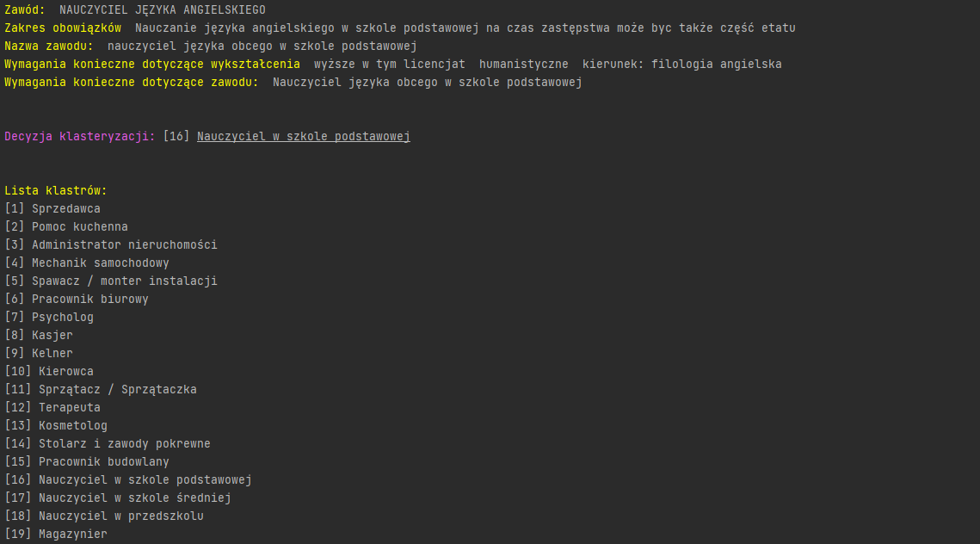The width and height of the screenshot is (980, 544).
Task: Click "Pracownik budowlany" in the list
Action: pos(103,462)
